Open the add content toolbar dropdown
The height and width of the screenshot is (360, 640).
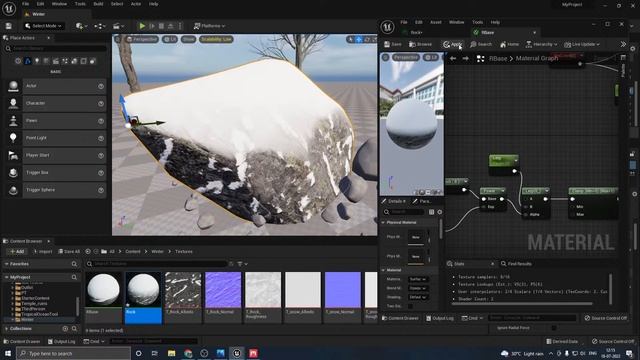click(81, 26)
